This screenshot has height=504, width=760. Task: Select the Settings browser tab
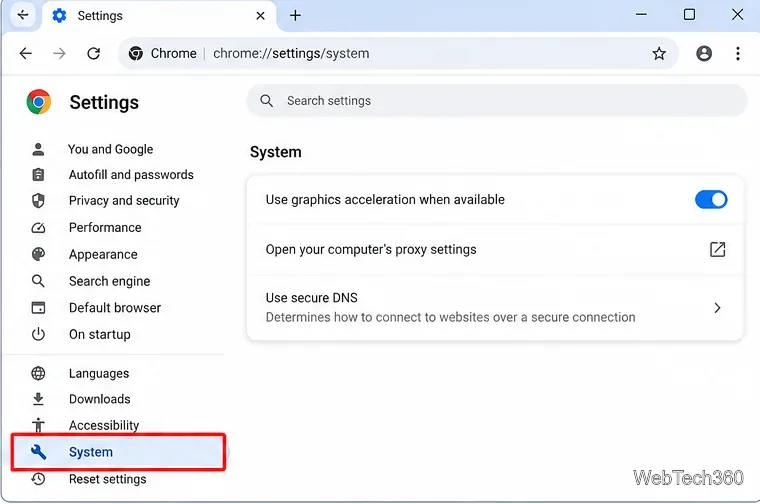tap(159, 16)
